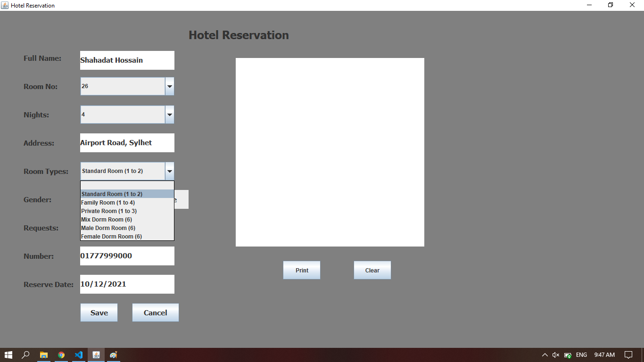Click the Hotel Reservation heading
Screen dimensions: 644x362
(x=239, y=35)
